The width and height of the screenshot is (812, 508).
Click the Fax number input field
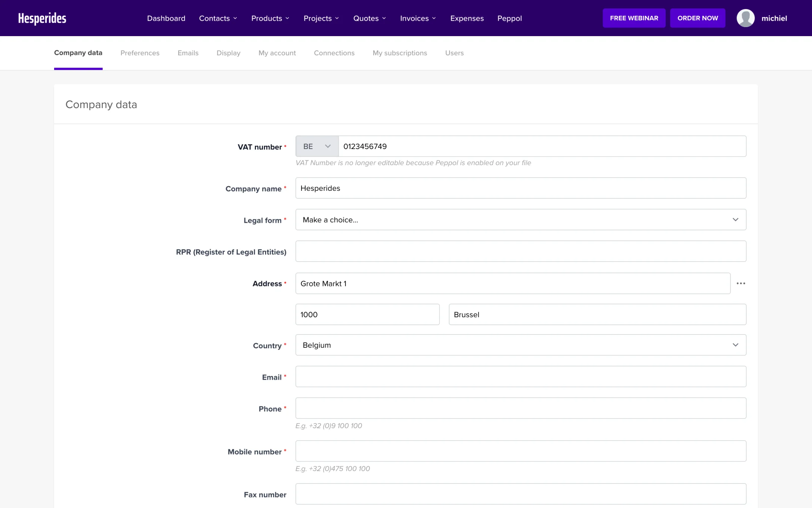click(521, 494)
